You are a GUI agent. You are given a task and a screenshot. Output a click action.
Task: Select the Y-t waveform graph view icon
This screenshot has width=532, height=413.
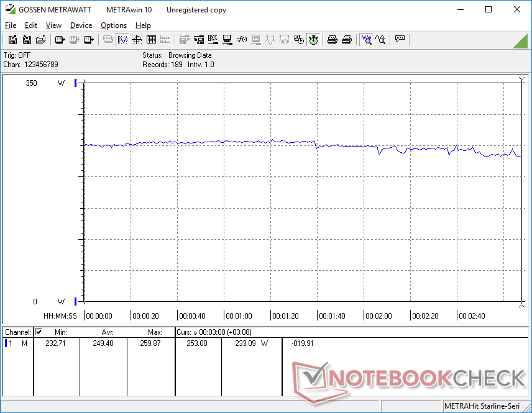point(122,40)
